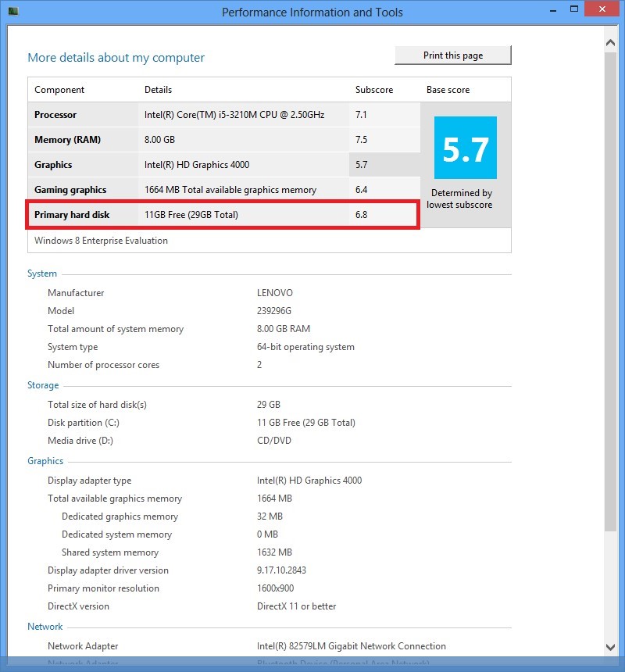625x672 pixels.
Task: Click the Component column header
Action: 59,90
